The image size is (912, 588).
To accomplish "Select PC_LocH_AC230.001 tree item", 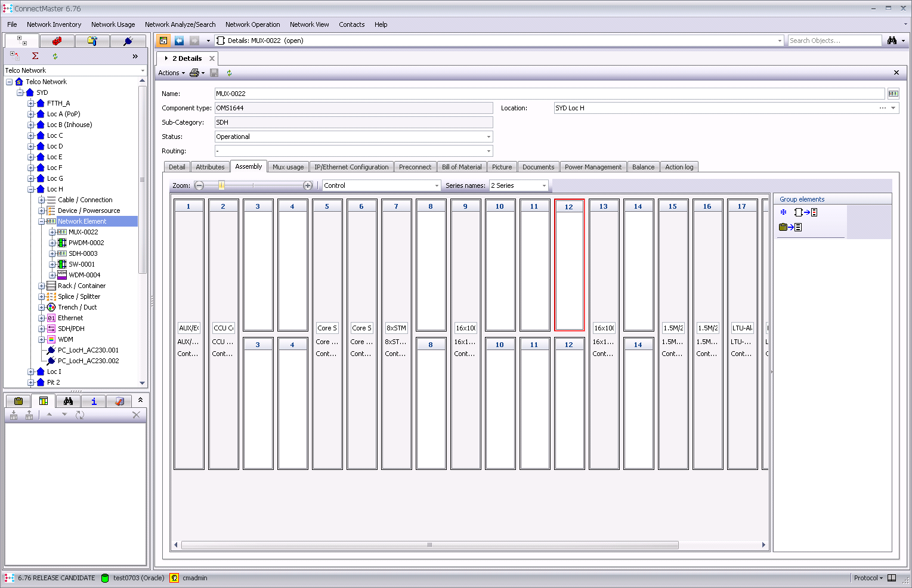I will (x=88, y=350).
